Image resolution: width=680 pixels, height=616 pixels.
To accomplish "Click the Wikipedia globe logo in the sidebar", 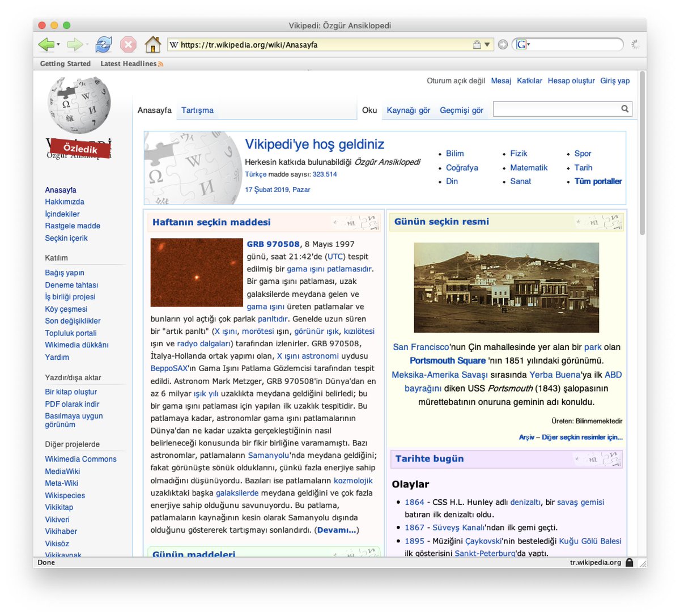I will tap(79, 105).
